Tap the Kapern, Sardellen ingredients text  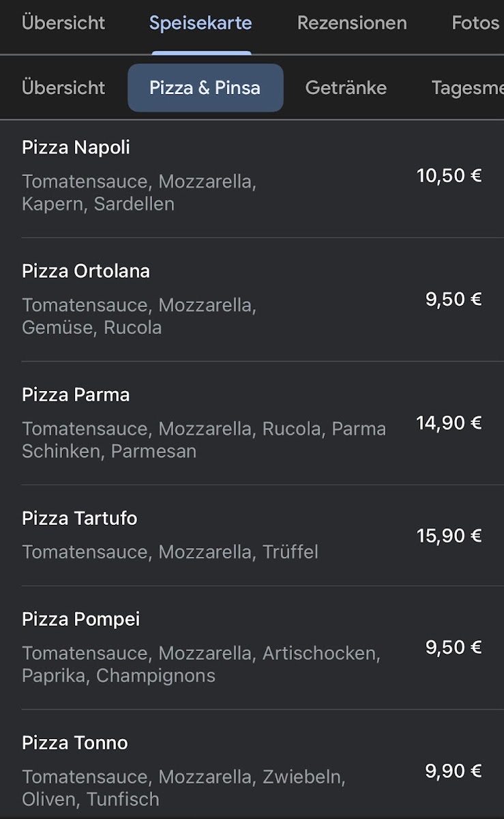coord(98,204)
